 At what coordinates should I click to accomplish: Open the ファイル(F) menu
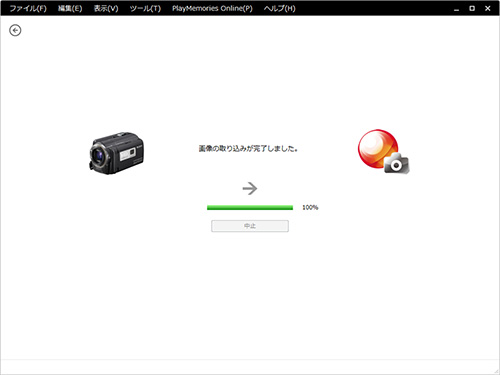point(28,8)
